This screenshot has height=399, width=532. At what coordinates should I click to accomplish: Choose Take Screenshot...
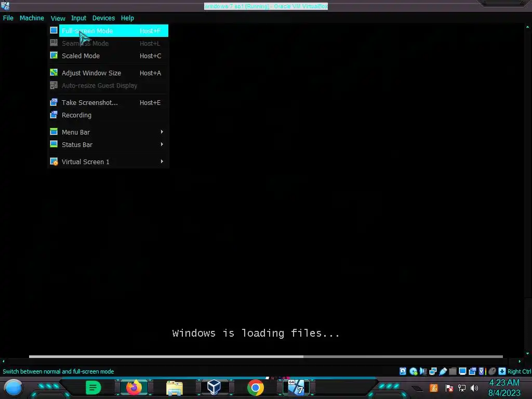pos(109,102)
